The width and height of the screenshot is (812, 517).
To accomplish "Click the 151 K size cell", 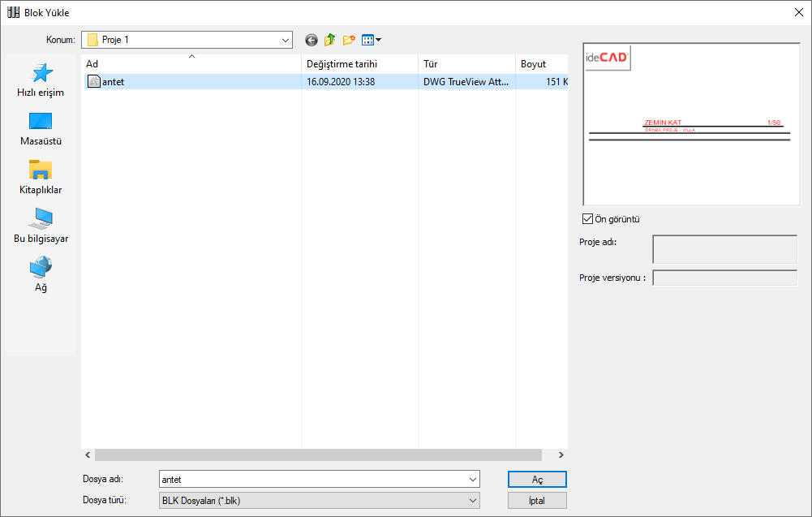I will [x=556, y=81].
